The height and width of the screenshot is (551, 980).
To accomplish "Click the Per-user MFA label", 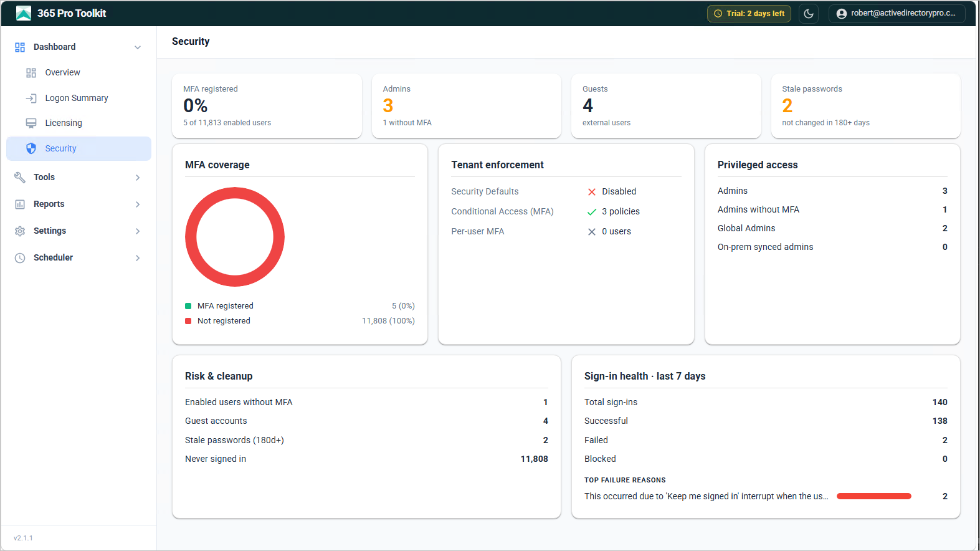I will coord(478,232).
